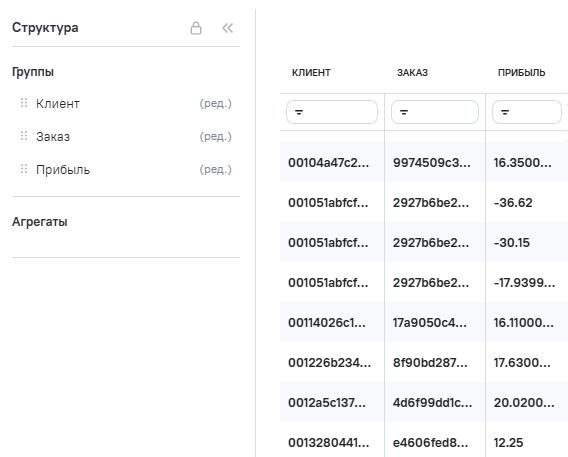Collapse the Структура panel with double chevron

click(x=227, y=28)
